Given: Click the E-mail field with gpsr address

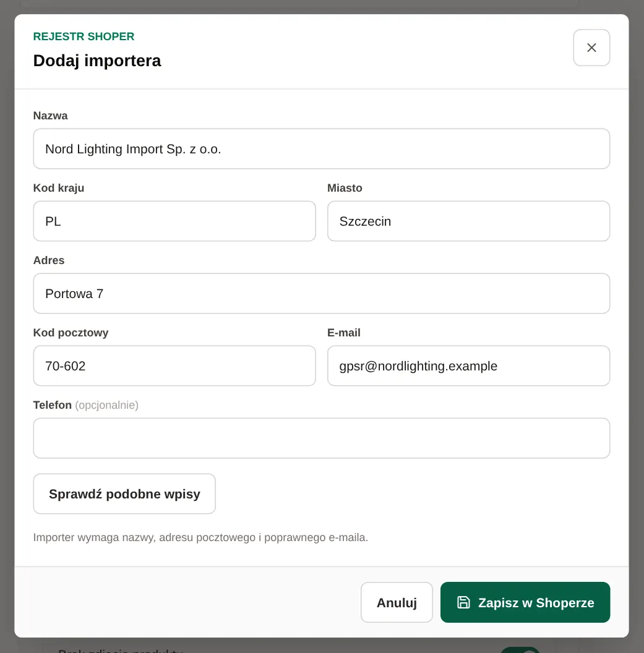Looking at the screenshot, I should (468, 365).
